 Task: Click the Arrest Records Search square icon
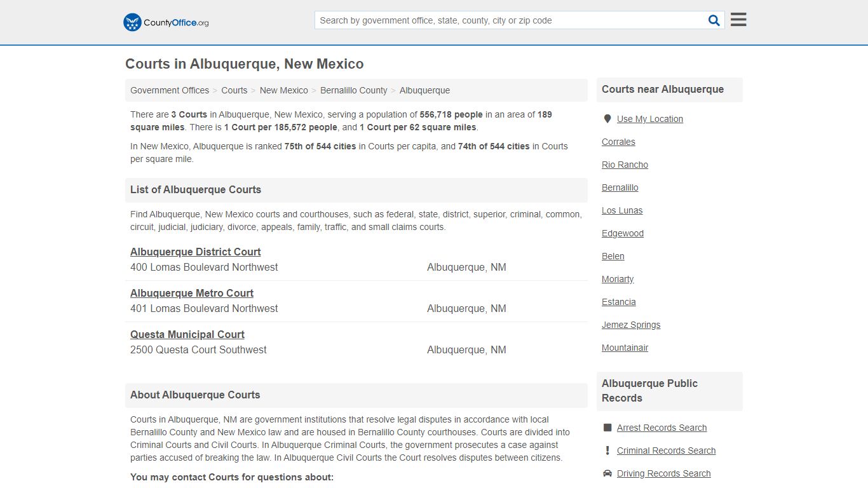(607, 428)
